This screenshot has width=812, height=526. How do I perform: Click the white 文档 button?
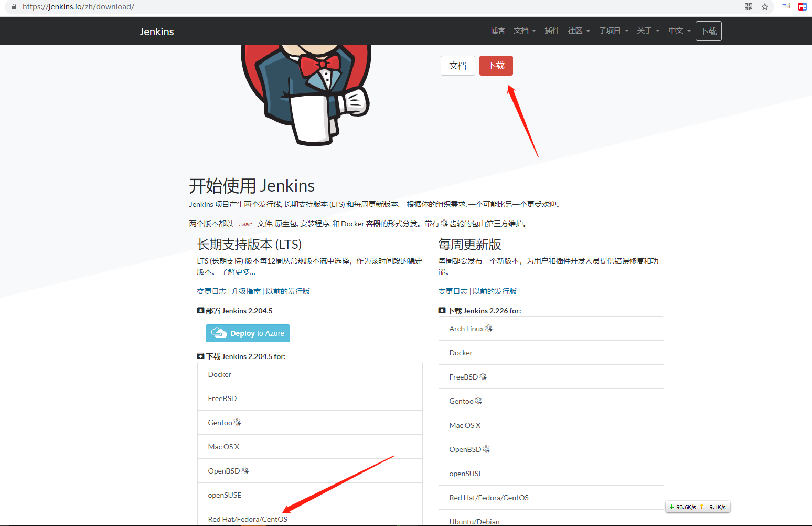coord(458,66)
